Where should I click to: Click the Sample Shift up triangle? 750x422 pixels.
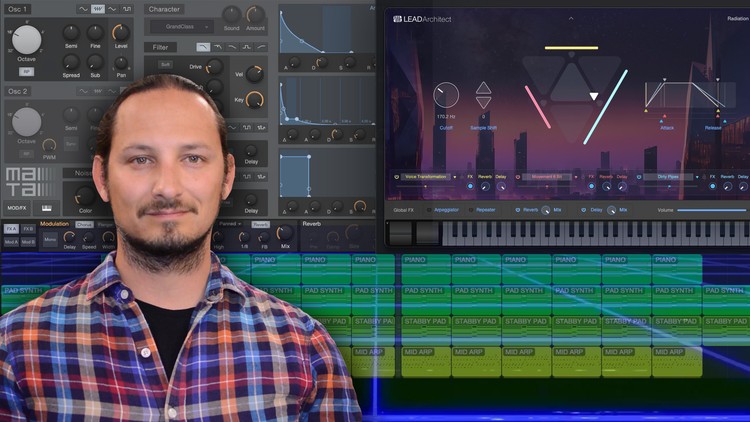[x=483, y=88]
